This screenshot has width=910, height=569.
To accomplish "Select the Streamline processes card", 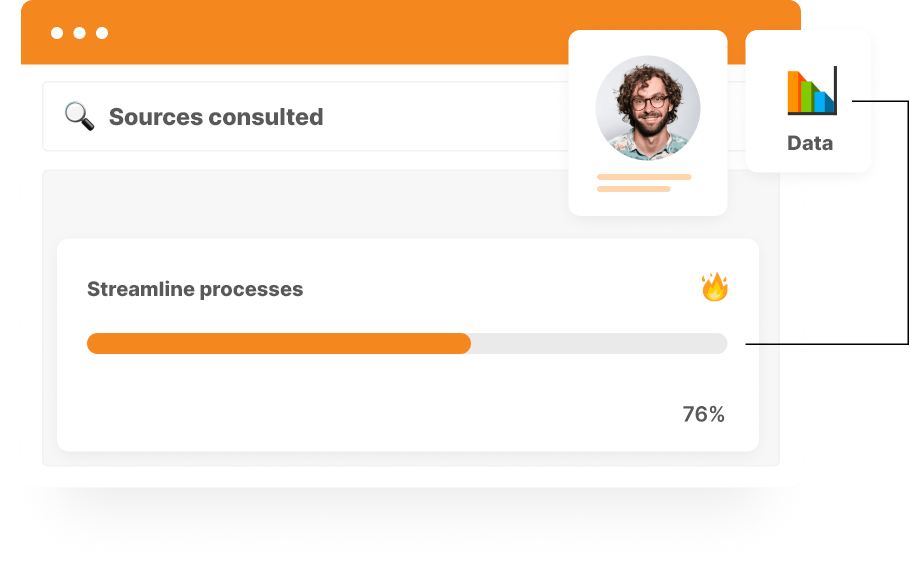I will [x=407, y=345].
